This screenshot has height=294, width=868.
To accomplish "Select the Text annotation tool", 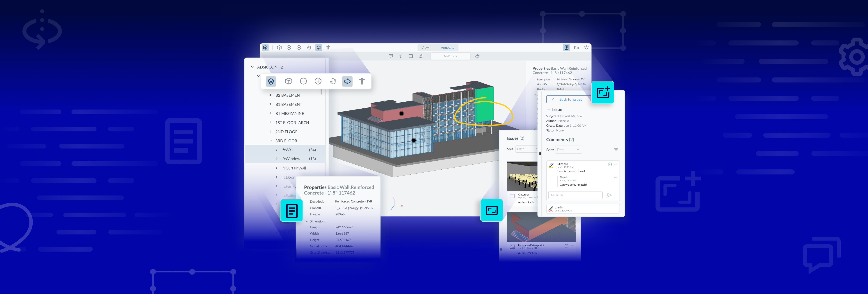I will click(401, 56).
